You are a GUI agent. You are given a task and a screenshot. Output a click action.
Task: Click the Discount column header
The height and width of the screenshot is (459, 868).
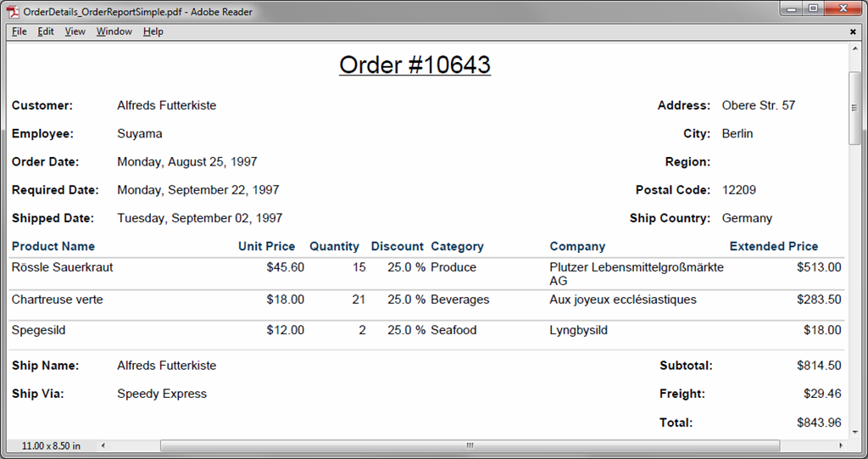click(x=397, y=246)
